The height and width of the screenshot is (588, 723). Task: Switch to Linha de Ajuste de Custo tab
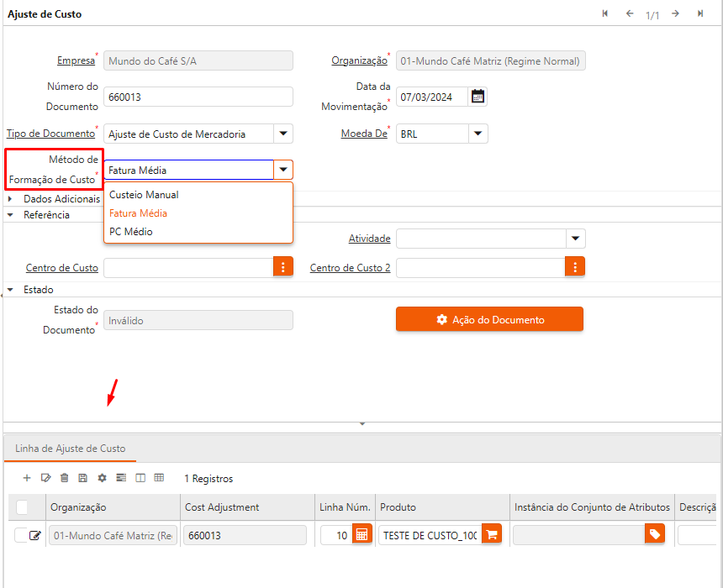pyautogui.click(x=70, y=449)
